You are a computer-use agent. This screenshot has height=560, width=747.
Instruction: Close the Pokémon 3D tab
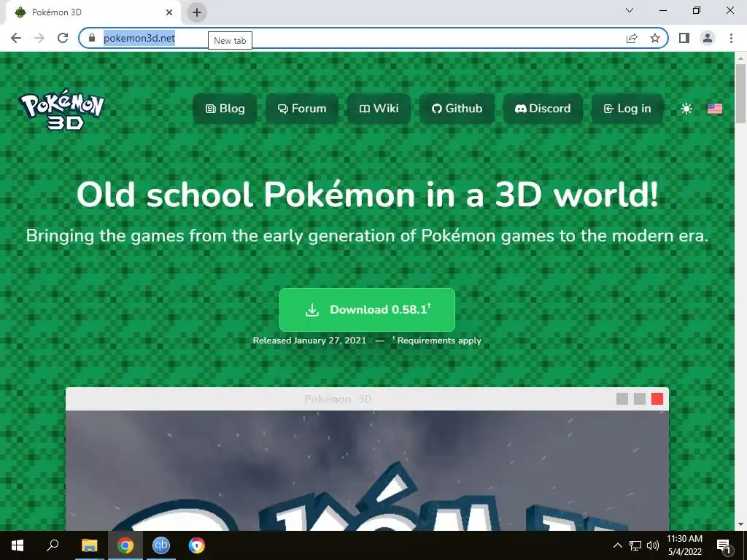click(x=169, y=12)
